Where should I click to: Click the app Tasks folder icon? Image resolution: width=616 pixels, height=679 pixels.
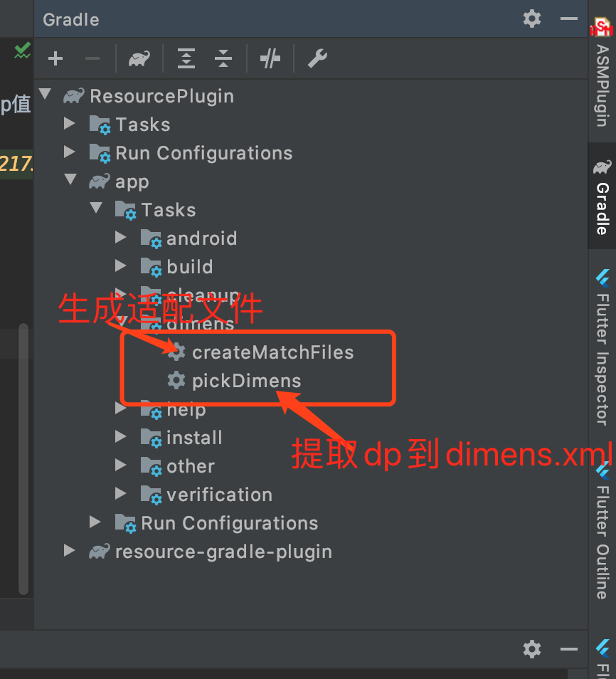[125, 211]
